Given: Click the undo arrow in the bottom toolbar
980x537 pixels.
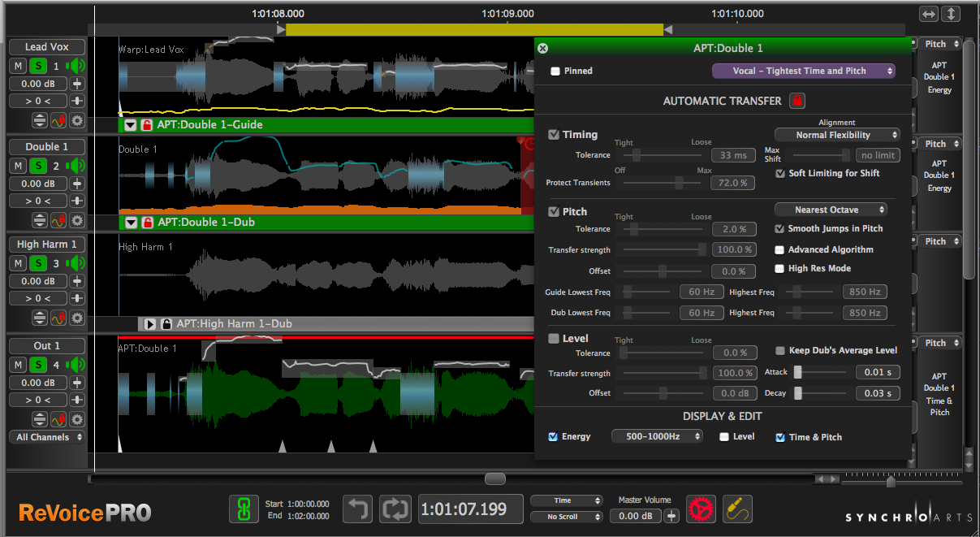Looking at the screenshot, I should (x=357, y=509).
